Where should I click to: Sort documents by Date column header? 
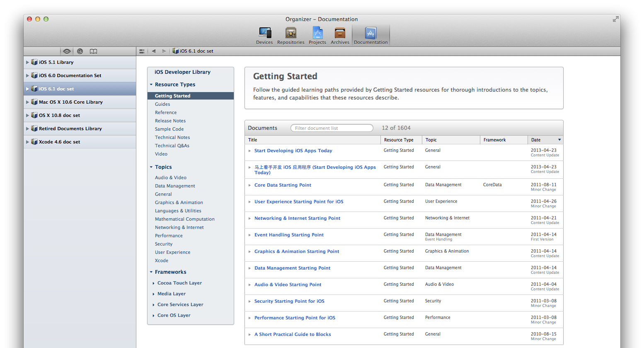pos(545,140)
